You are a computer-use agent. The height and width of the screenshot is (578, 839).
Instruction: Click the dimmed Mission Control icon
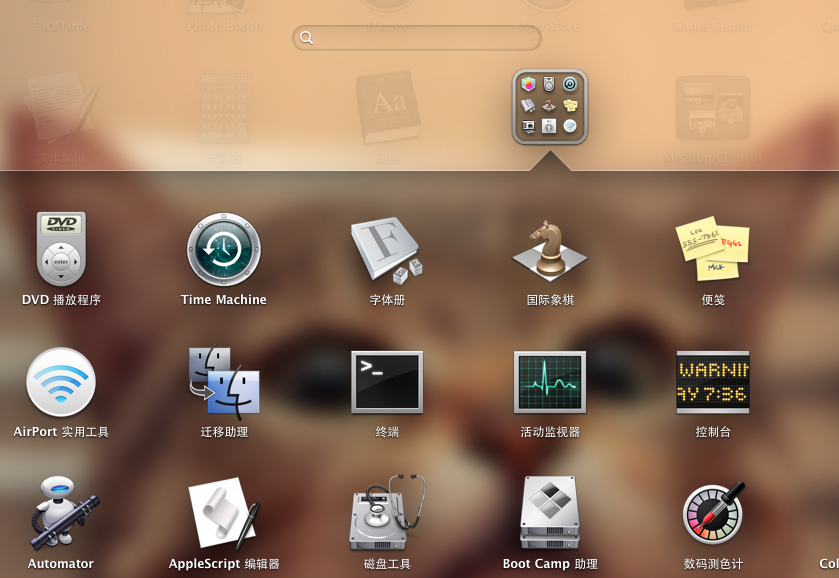(x=713, y=108)
